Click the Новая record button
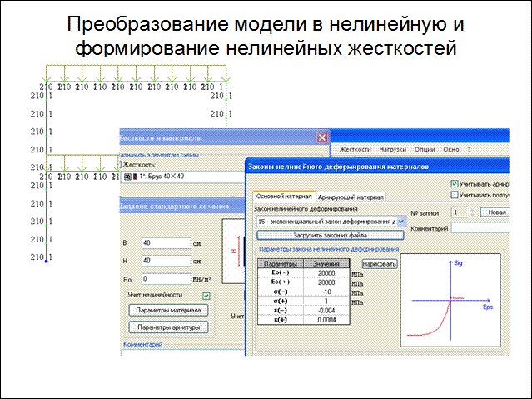 point(495,212)
